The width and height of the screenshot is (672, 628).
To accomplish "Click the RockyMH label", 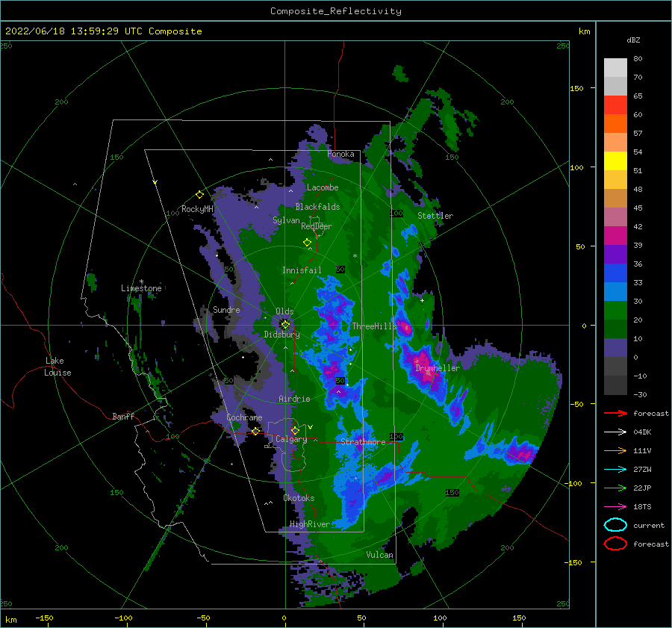I will coord(197,209).
